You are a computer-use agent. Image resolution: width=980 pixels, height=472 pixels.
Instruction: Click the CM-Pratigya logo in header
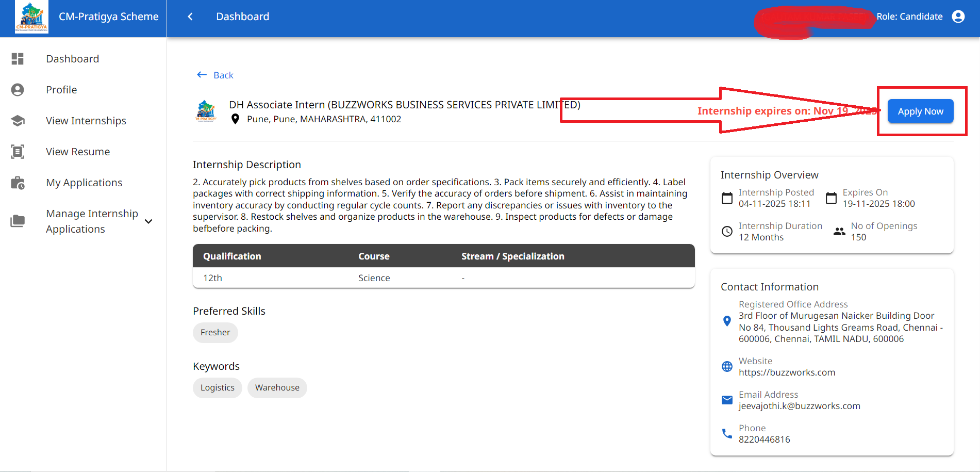click(x=31, y=17)
